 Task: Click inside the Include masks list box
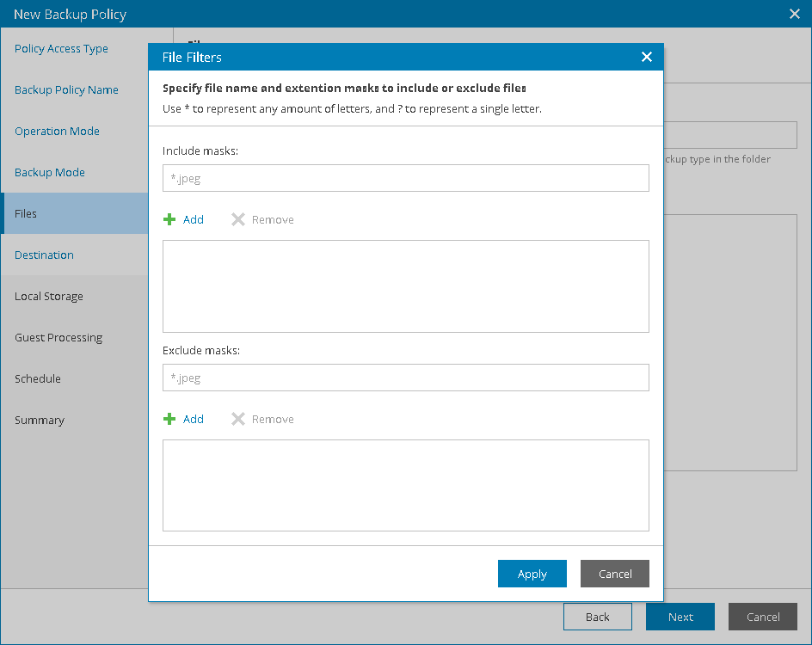click(x=405, y=286)
